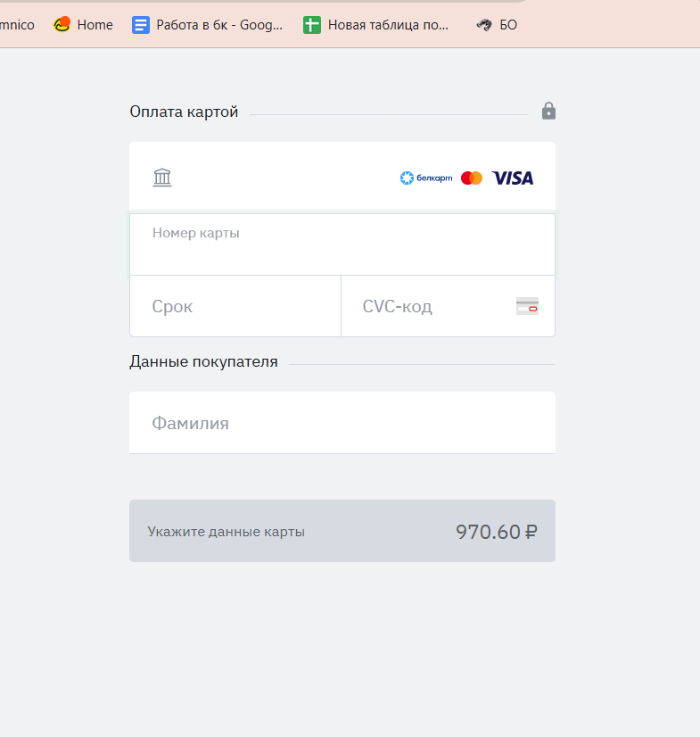Click the VISA logo
700x737 pixels.
(x=513, y=178)
